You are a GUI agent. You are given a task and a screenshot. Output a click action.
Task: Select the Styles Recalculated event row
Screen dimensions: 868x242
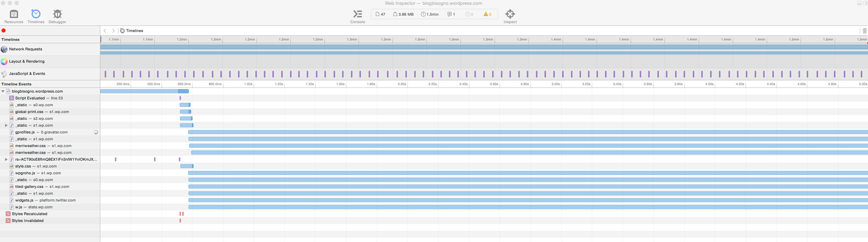pos(29,214)
